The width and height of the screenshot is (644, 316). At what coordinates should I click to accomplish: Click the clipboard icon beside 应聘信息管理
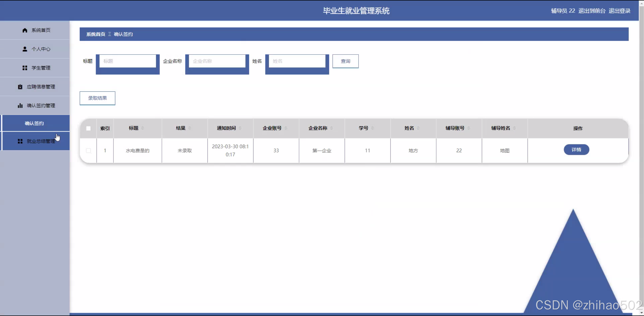(x=20, y=87)
